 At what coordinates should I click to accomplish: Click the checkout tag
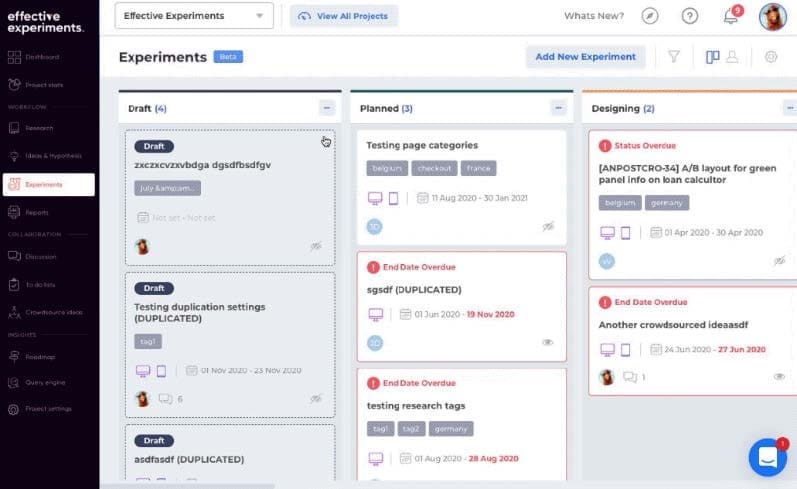click(434, 168)
